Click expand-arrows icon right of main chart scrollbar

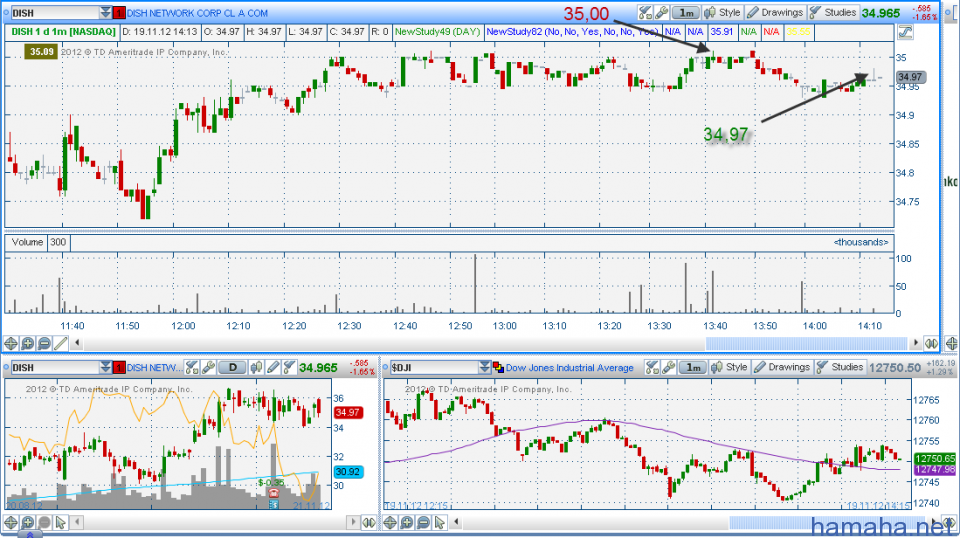pos(931,343)
